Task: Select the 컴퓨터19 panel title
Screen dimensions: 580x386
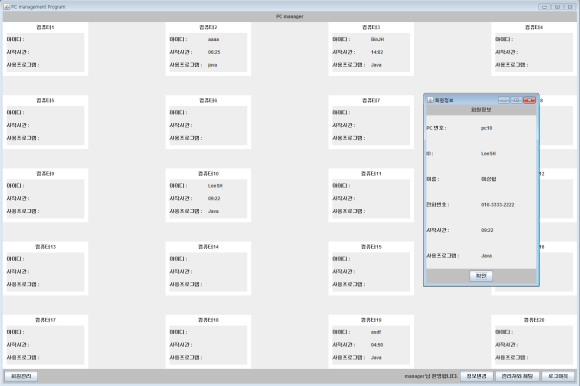Action: (x=371, y=320)
